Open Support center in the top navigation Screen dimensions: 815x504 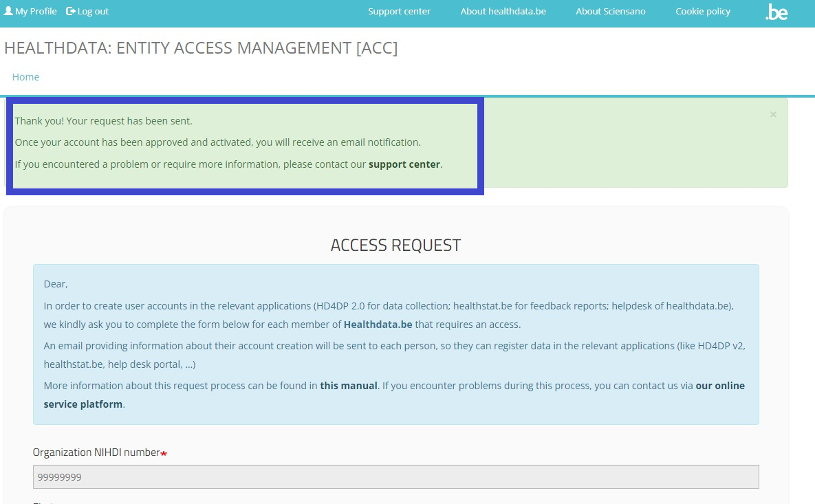399,11
